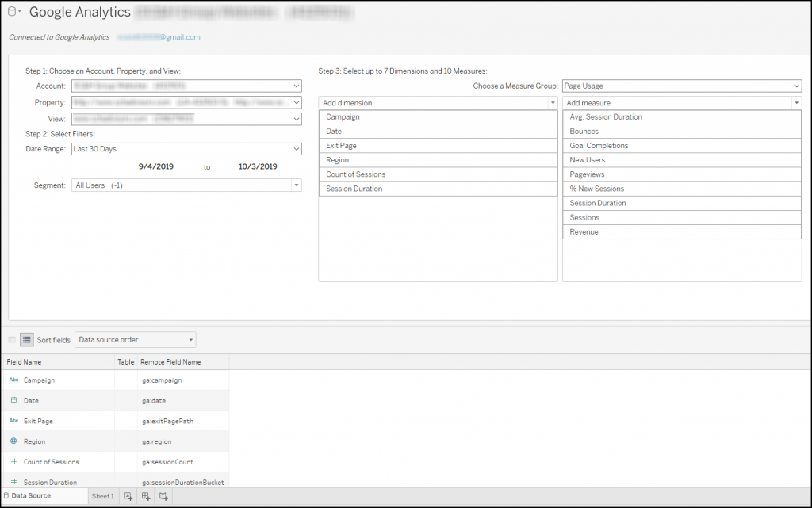
Task: Click the start date 9/4/2019
Action: point(156,166)
